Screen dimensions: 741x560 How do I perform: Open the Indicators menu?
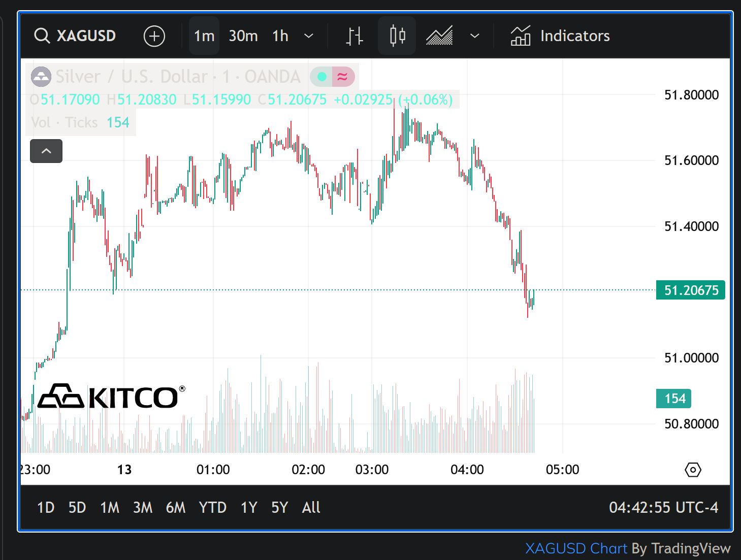pos(560,36)
